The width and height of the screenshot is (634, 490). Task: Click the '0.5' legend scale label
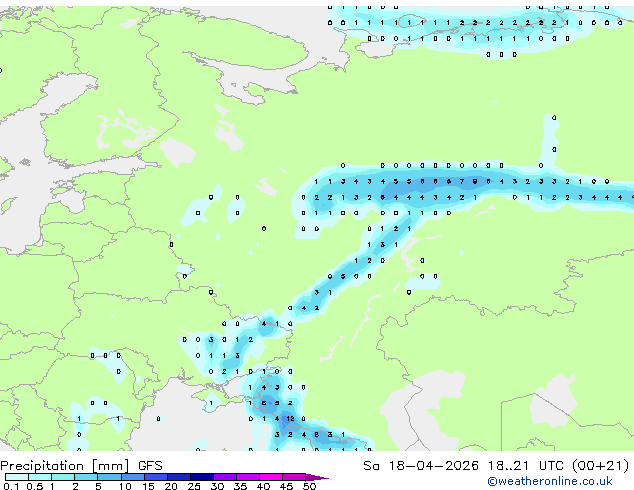(x=35, y=486)
